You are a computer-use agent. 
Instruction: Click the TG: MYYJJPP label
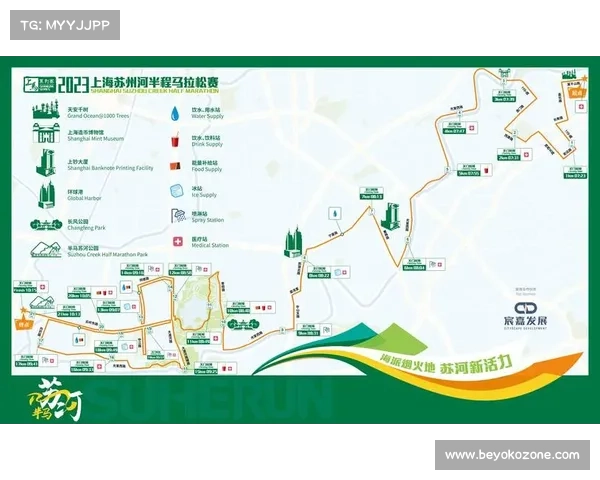click(x=64, y=24)
